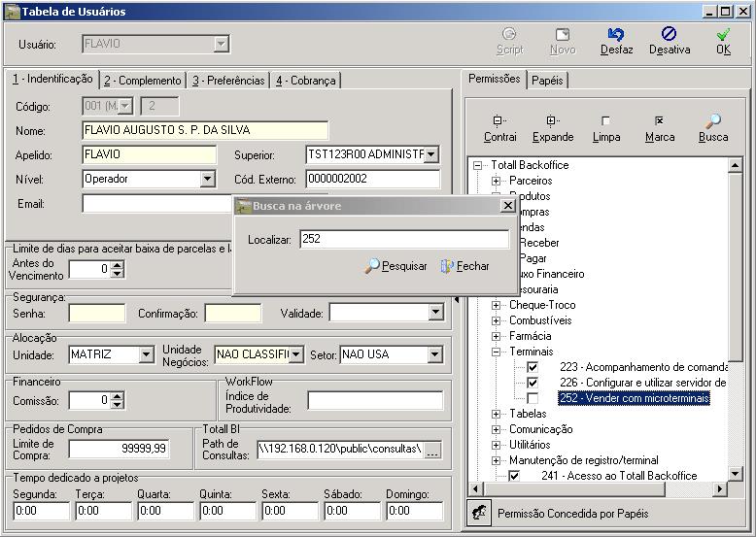
Task: Open the Nível dropdown
Action: coord(207,179)
